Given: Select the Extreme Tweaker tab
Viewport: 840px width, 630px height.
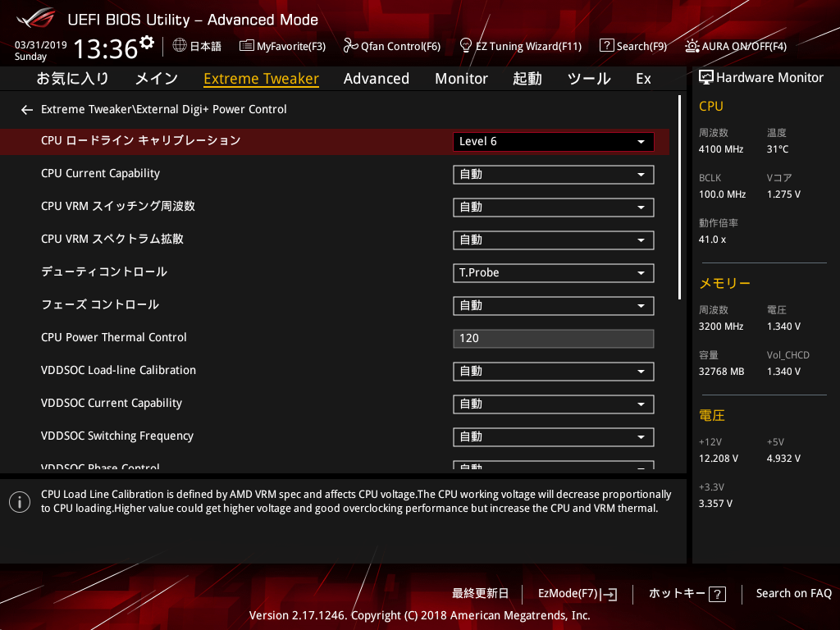Looking at the screenshot, I should [262, 79].
